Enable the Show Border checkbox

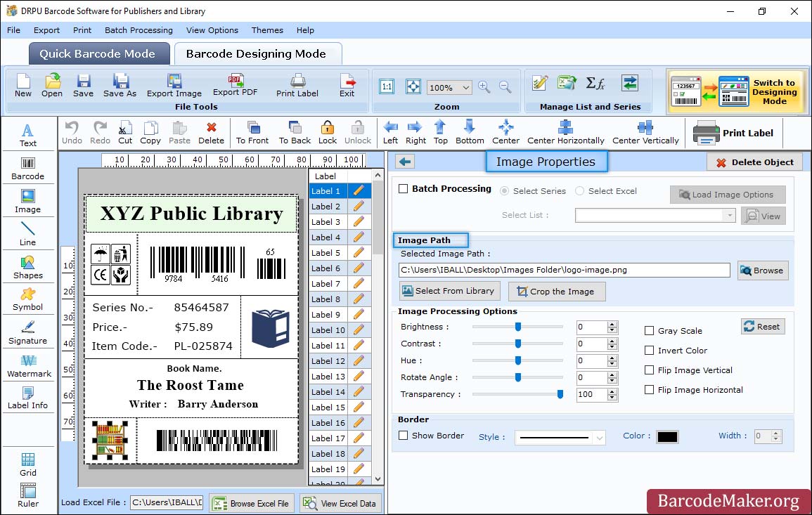pos(404,436)
